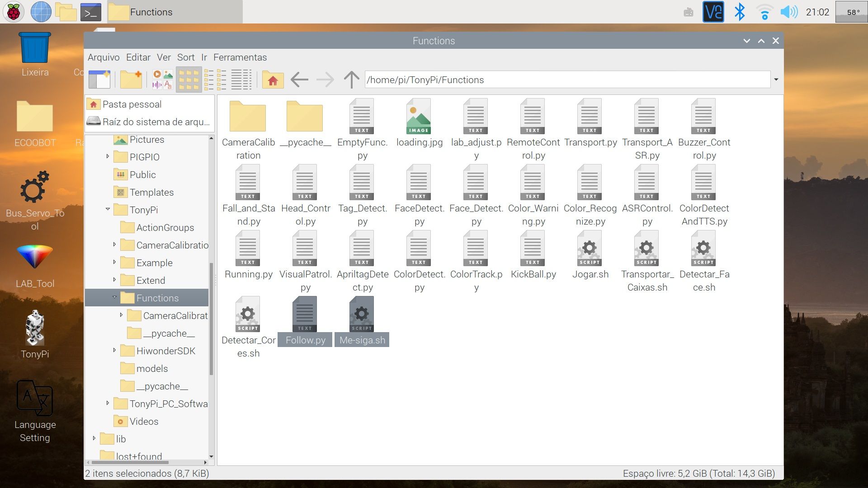Click the path address field

pyautogui.click(x=567, y=80)
